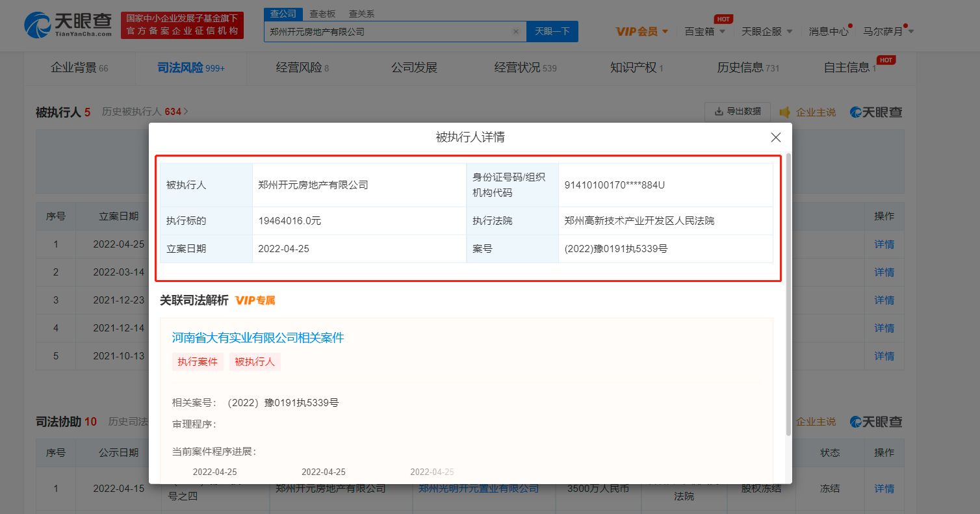Select the 知识产权 section tab
The height and width of the screenshot is (514, 980).
coord(636,68)
